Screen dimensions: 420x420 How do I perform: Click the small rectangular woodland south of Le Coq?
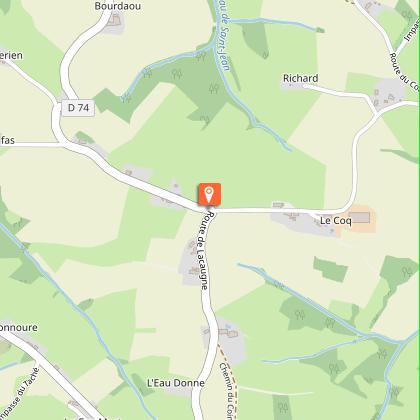coord(330,269)
